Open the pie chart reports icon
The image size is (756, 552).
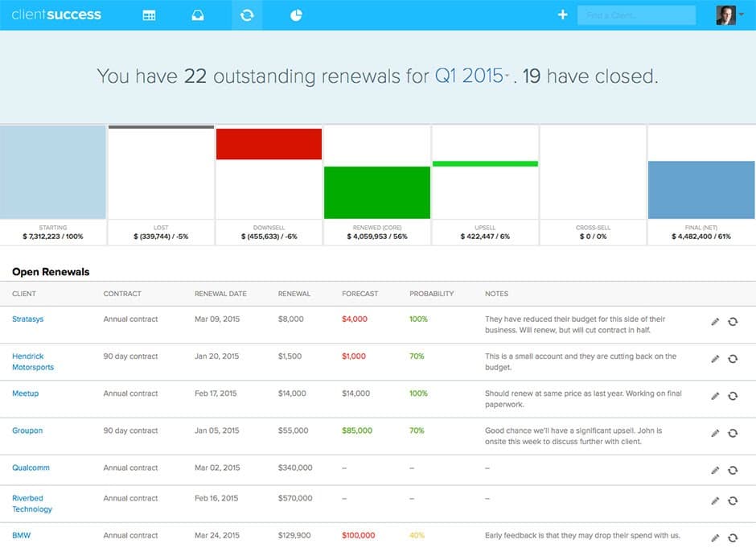point(296,15)
